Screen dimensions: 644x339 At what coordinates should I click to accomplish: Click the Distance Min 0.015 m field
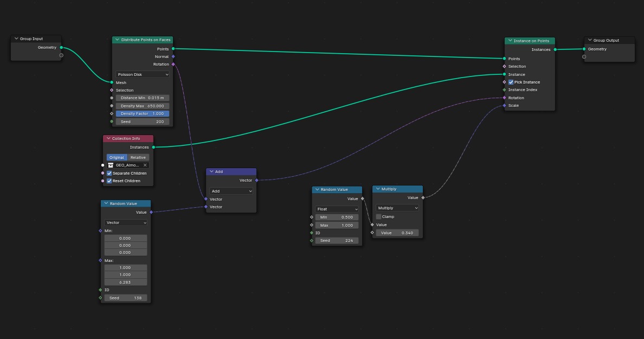(143, 98)
